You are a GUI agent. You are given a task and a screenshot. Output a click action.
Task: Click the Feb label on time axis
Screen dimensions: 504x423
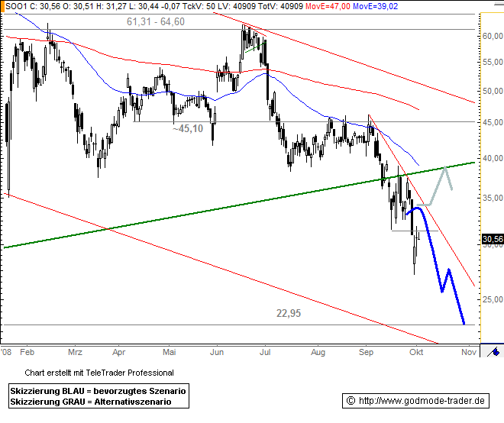(x=27, y=352)
